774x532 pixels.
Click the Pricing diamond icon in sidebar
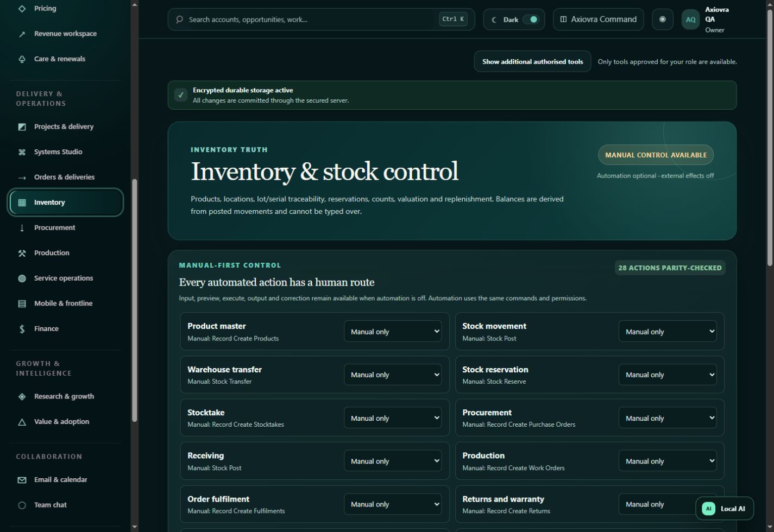pos(22,9)
